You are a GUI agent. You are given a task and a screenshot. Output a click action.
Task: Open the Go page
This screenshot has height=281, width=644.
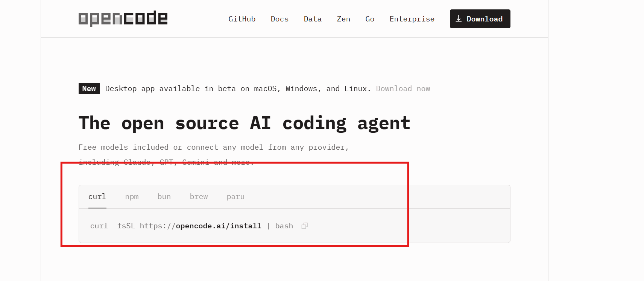coord(370,19)
